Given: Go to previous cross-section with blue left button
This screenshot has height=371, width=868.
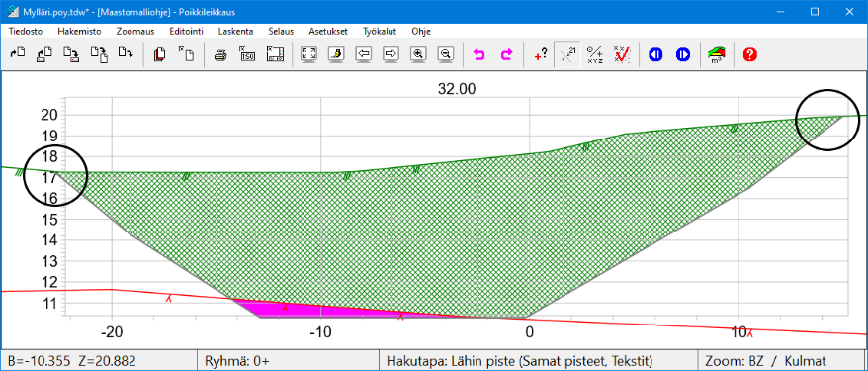Looking at the screenshot, I should coord(655,54).
